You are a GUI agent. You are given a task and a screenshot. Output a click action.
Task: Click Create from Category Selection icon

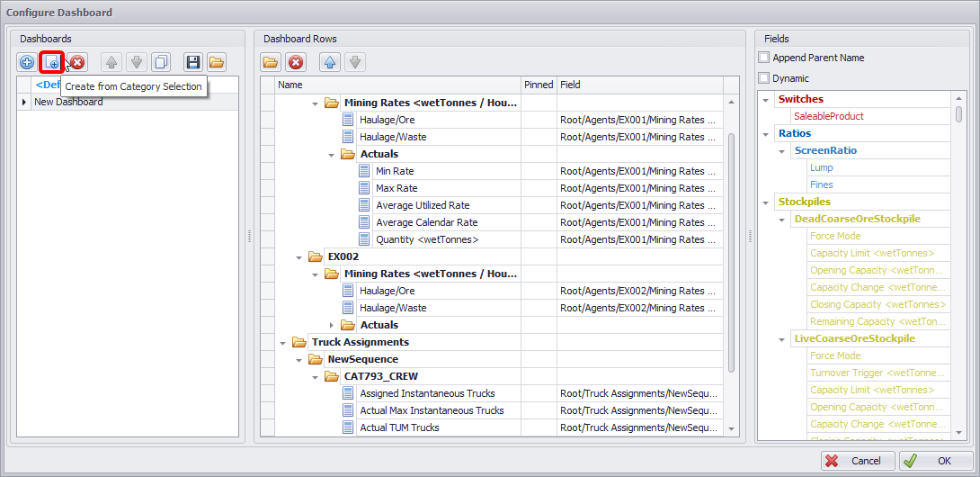[x=52, y=62]
